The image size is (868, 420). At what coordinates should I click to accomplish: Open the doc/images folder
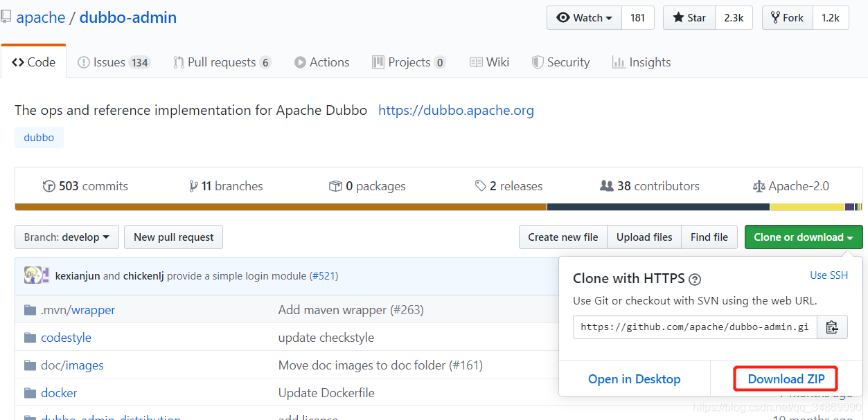[x=72, y=365]
